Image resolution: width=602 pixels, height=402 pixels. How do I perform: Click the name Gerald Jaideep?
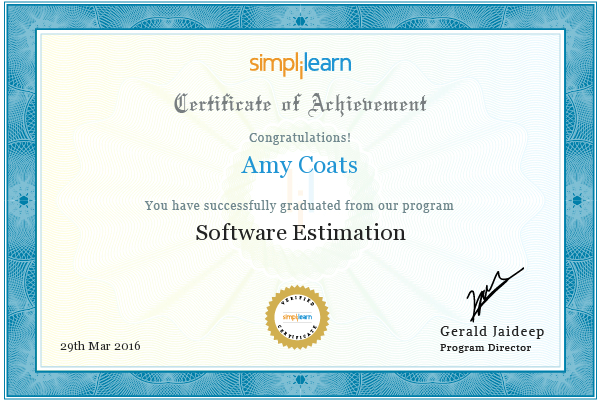coord(492,331)
